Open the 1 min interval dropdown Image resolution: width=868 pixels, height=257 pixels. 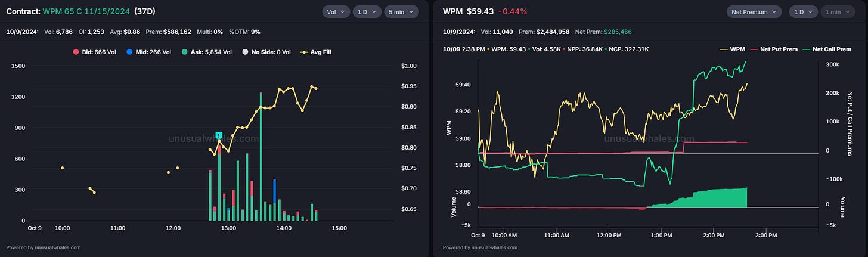838,11
